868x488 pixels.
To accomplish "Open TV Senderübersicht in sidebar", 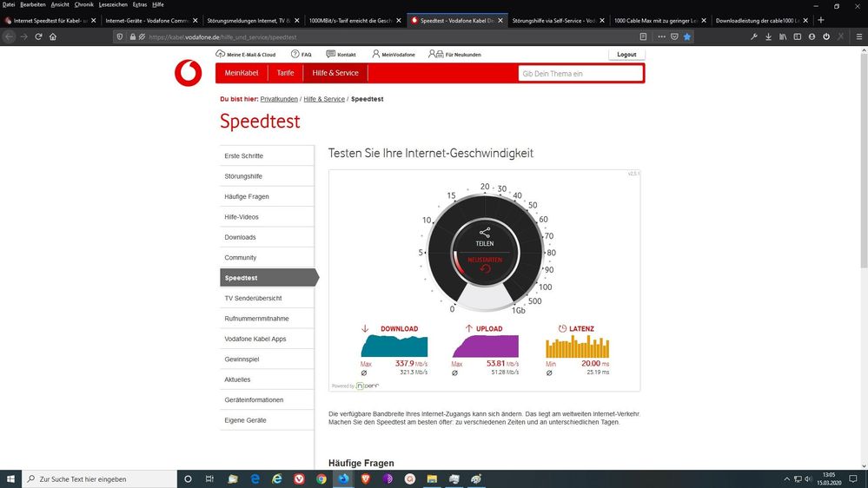I will click(267, 298).
